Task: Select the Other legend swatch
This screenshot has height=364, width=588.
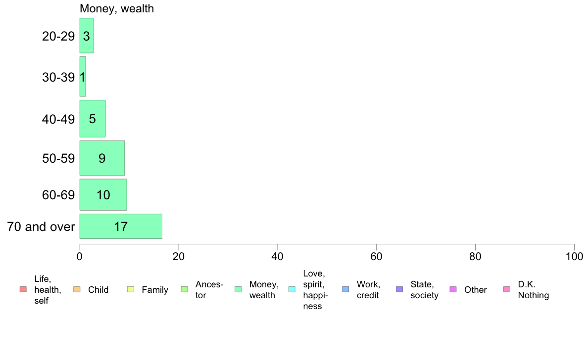Action: [453, 289]
